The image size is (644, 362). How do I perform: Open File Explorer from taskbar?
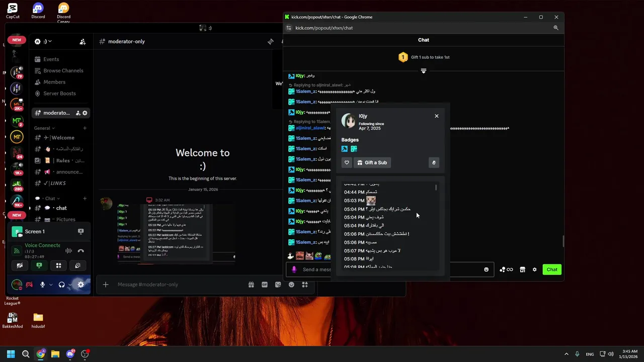[x=55, y=354]
